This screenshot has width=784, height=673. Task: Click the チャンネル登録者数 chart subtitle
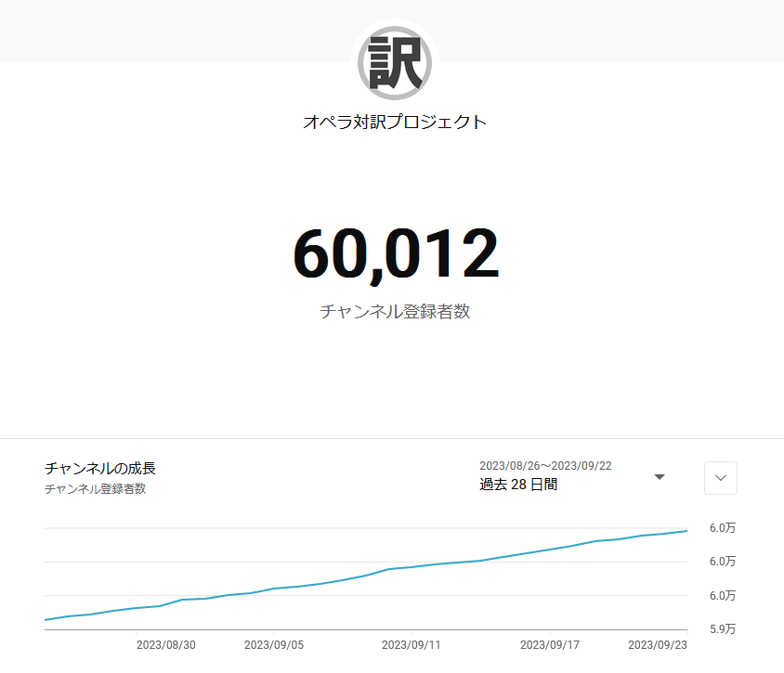(x=95, y=488)
